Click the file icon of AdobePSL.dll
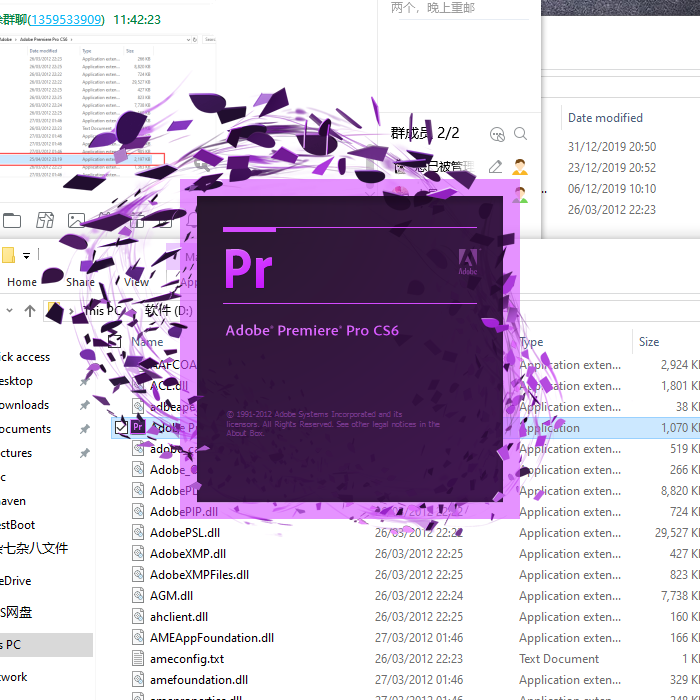 tap(138, 533)
